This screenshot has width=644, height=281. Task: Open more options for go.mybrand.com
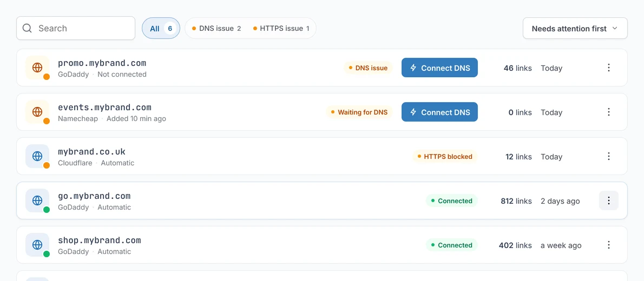point(609,200)
